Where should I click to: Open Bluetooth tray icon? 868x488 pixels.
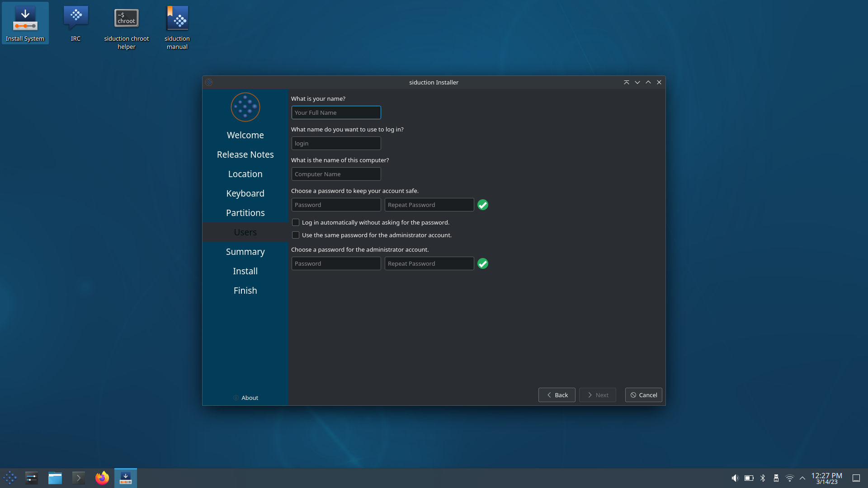[763, 478]
